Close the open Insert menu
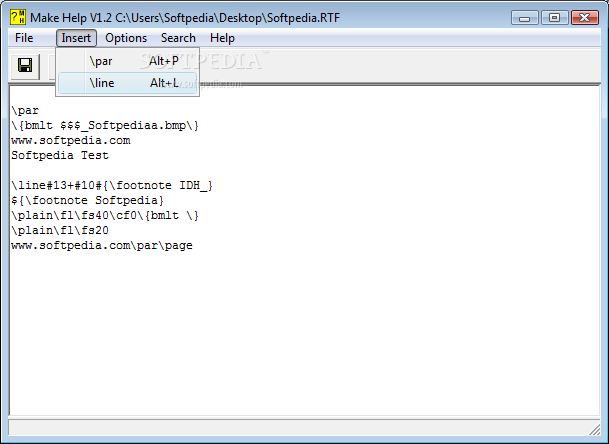This screenshot has height=444, width=609. [x=76, y=38]
